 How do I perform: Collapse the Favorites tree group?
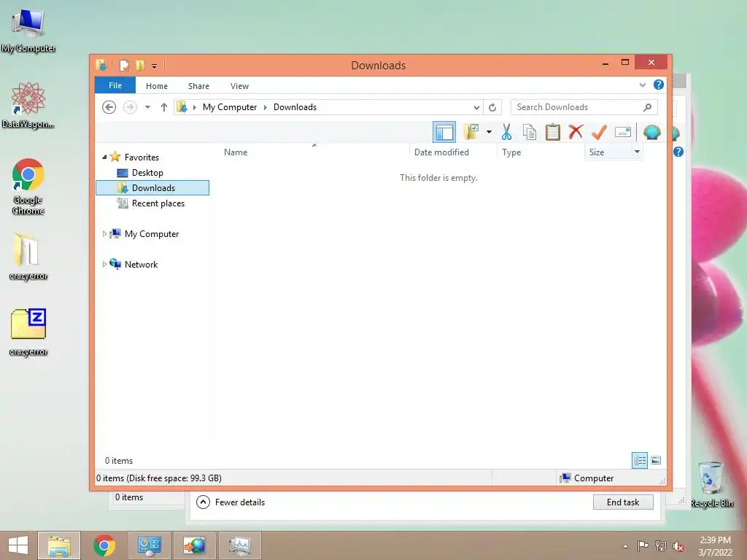click(x=104, y=157)
